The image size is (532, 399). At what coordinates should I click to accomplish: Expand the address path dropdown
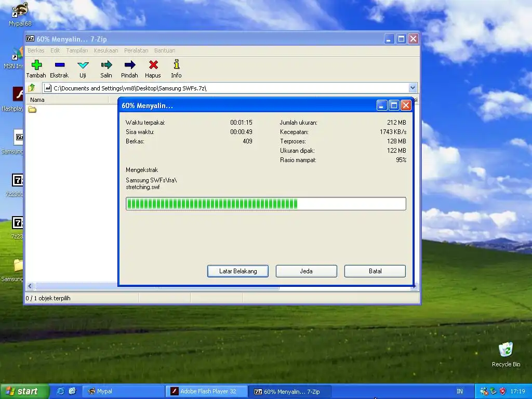tap(413, 88)
